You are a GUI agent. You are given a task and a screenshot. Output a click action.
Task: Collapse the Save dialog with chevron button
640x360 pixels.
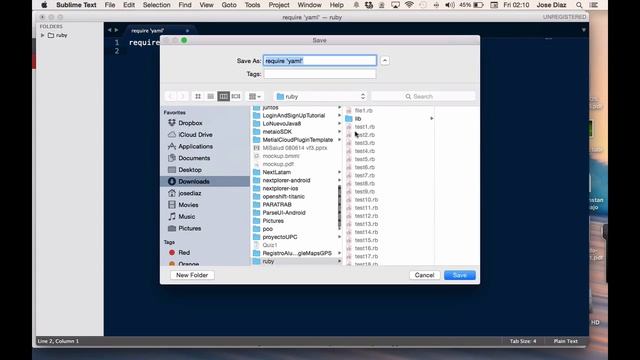coord(384,60)
